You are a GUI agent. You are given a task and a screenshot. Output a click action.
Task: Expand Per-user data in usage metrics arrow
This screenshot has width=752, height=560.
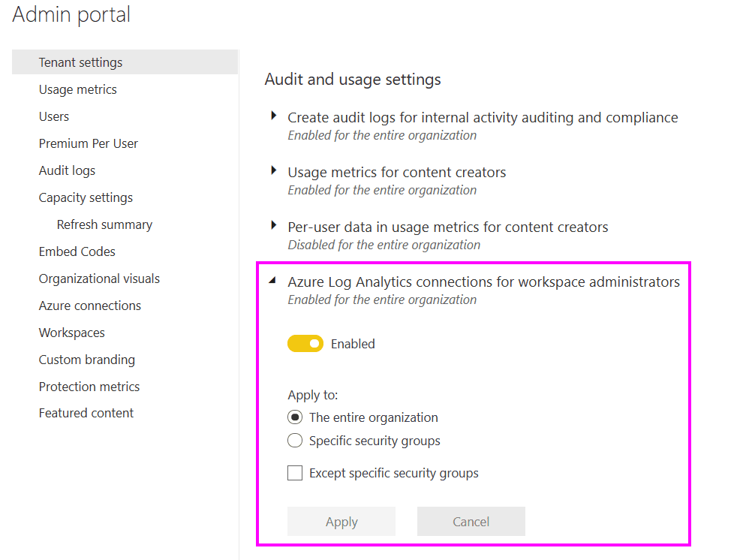pyautogui.click(x=273, y=224)
